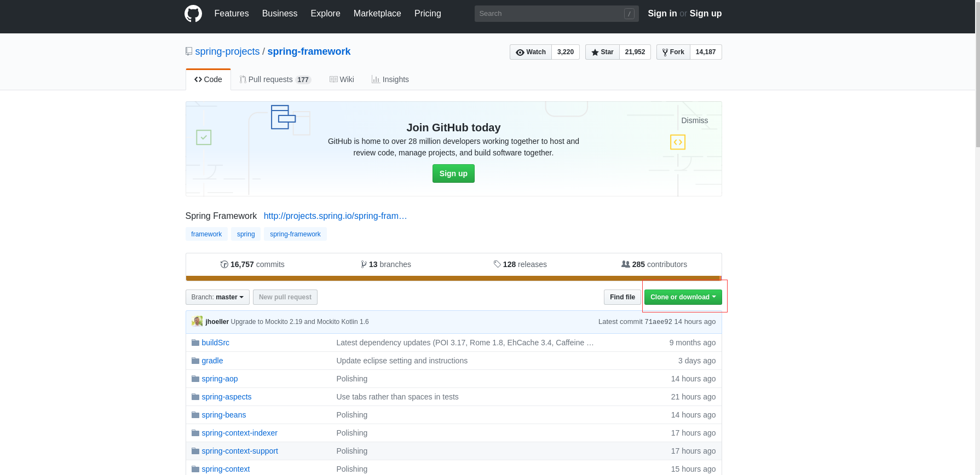Open the Branch: master dropdown
This screenshot has width=980, height=475.
[217, 297]
